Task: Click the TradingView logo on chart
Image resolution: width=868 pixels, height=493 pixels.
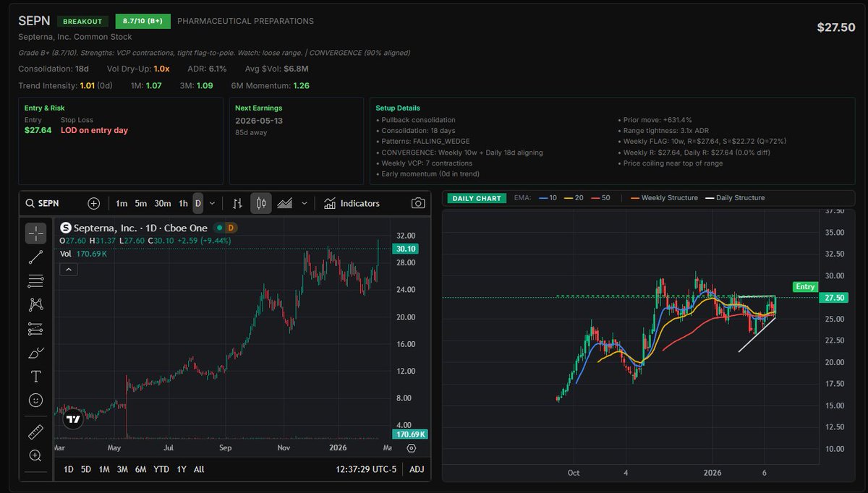Action: click(x=72, y=419)
